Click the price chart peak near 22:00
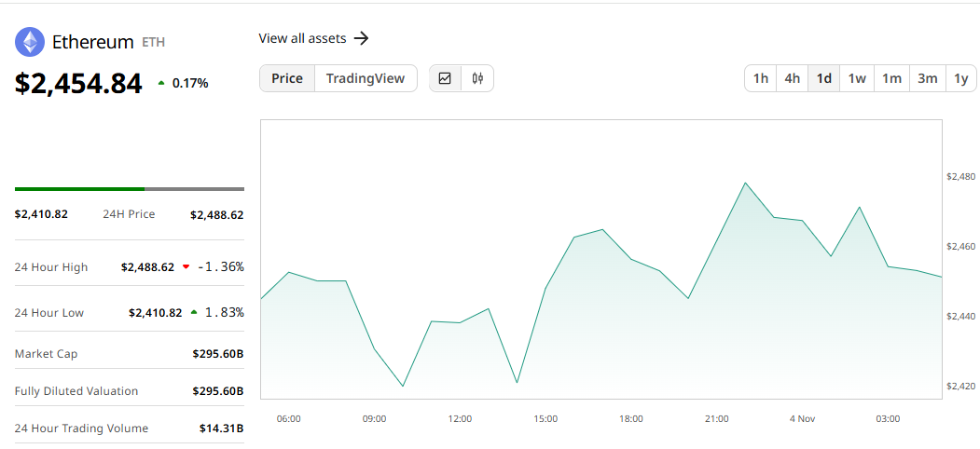980x449 pixels. tap(745, 183)
